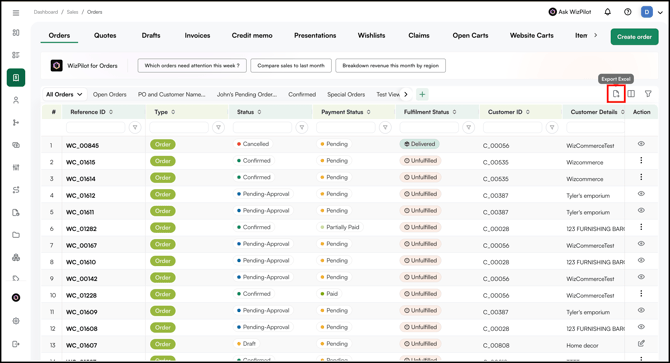
Task: Open actions menu for order WC_01228
Action: [641, 294]
